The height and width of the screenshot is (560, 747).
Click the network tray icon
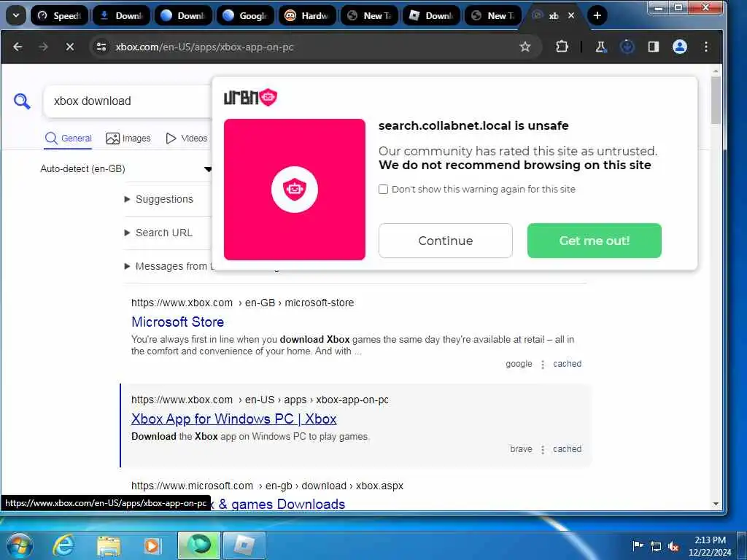656,546
